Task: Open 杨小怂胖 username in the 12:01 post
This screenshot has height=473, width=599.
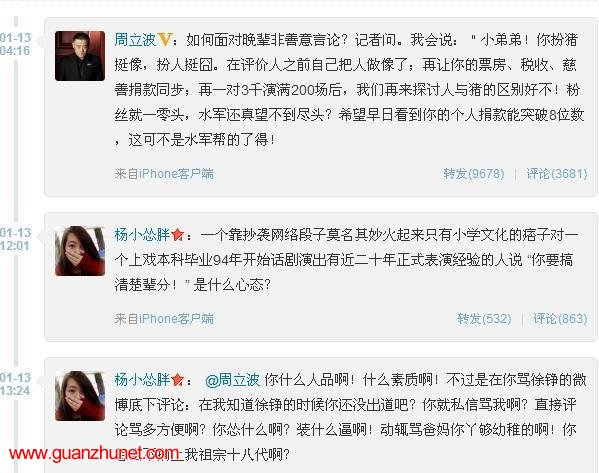Action: click(142, 235)
